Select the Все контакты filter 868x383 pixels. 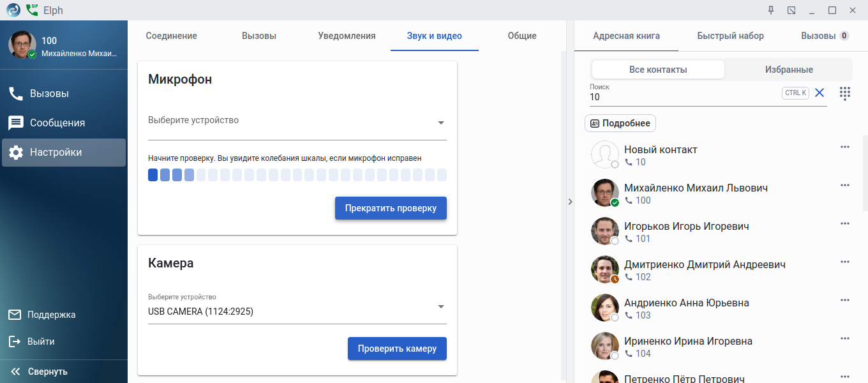658,70
